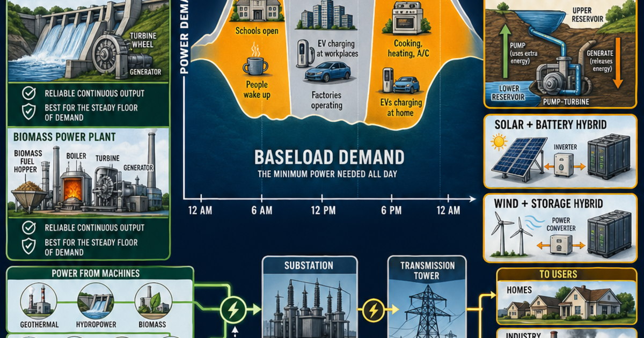Image resolution: width=644 pixels, height=338 pixels.
Task: Click the 'People wake up' label
Action: [258, 90]
